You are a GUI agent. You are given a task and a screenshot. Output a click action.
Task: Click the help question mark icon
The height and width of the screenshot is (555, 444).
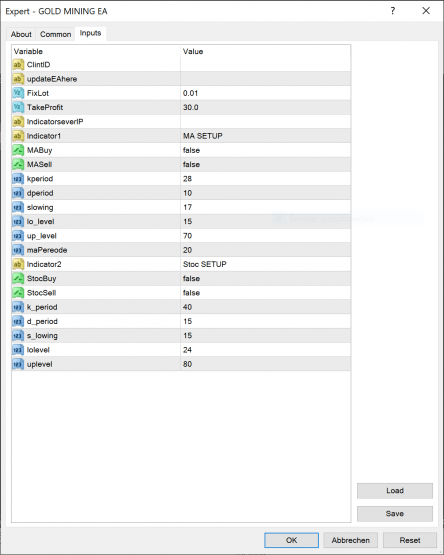point(393,11)
